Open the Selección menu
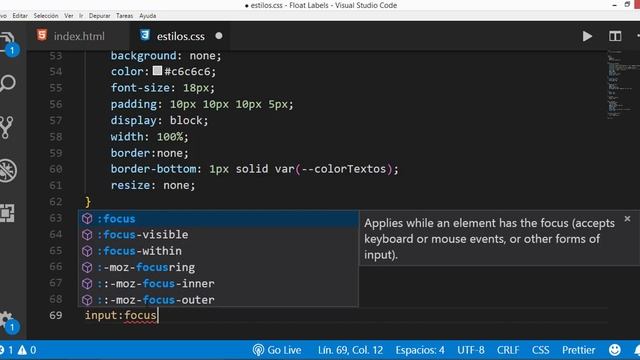The image size is (640, 360). [x=46, y=16]
